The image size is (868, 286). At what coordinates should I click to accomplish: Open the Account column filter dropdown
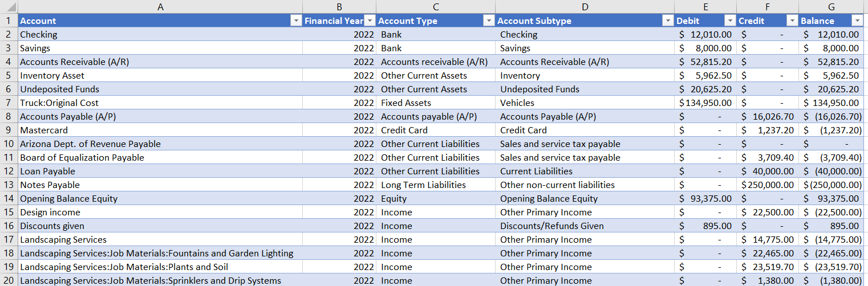296,21
